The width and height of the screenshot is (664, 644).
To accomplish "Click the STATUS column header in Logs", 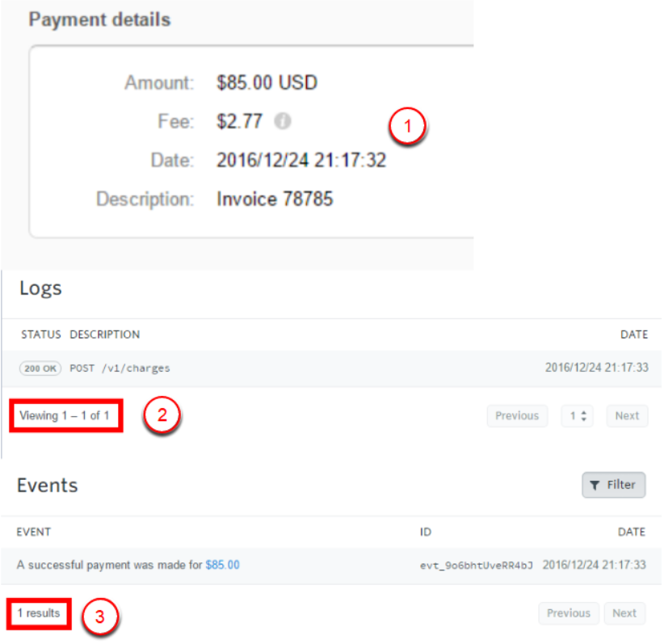I will point(41,335).
